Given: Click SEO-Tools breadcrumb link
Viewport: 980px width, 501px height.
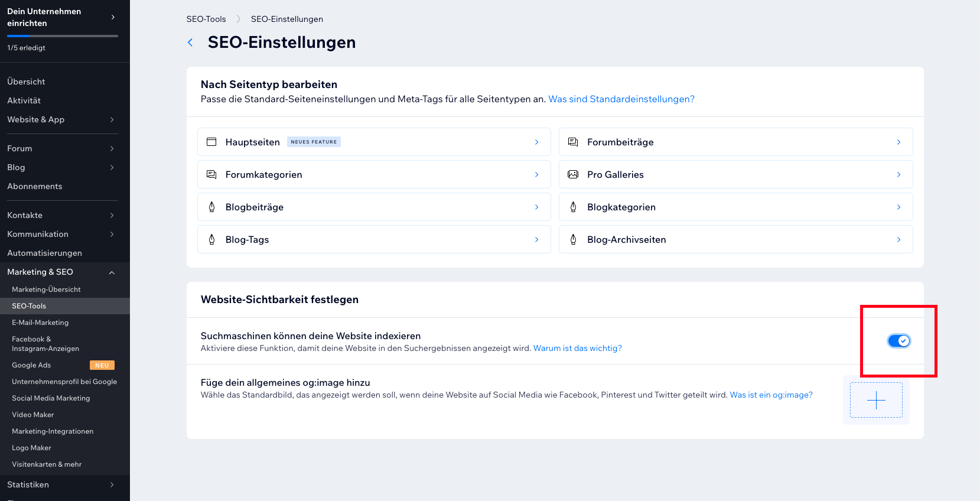Looking at the screenshot, I should (206, 19).
